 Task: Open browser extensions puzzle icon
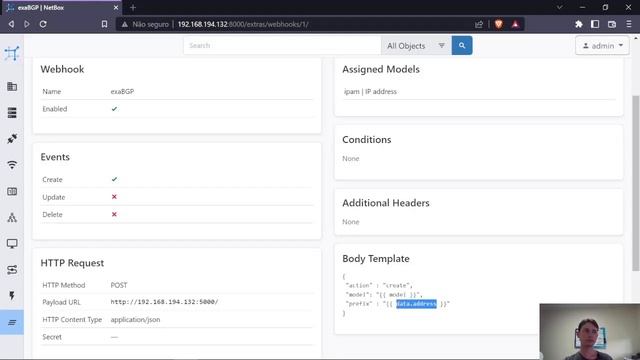tap(578, 24)
